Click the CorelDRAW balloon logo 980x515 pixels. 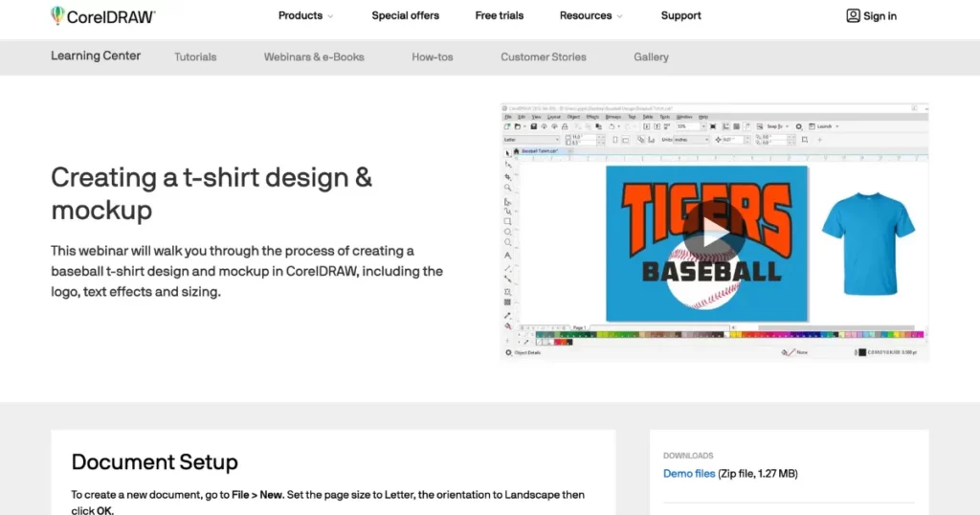tap(57, 15)
